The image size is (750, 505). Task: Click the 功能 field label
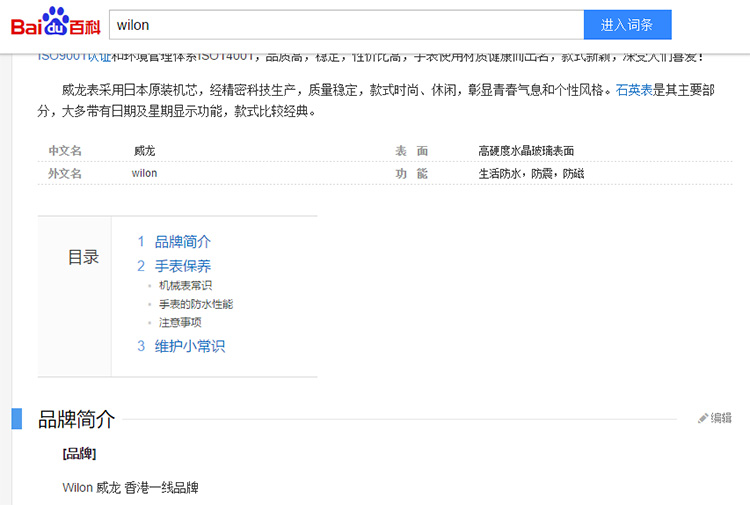(411, 174)
